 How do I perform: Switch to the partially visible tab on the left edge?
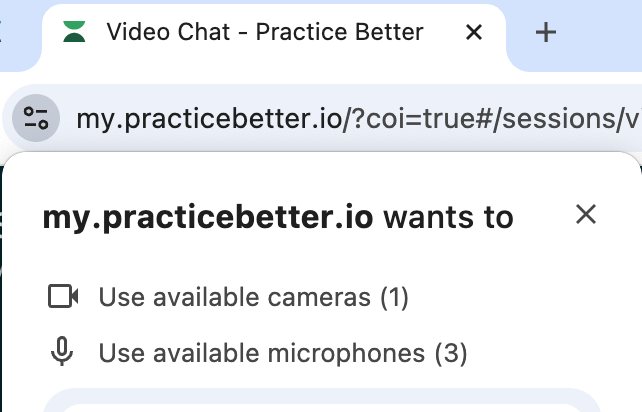point(3,32)
